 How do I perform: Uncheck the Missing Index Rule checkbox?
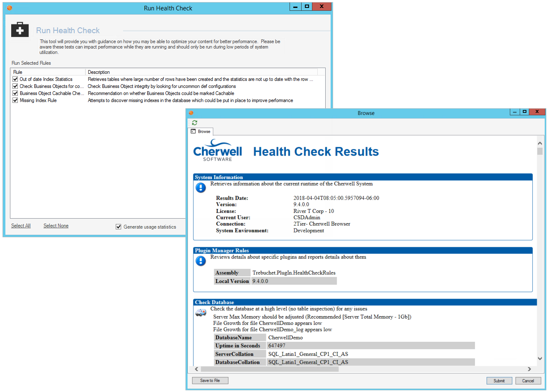click(15, 100)
